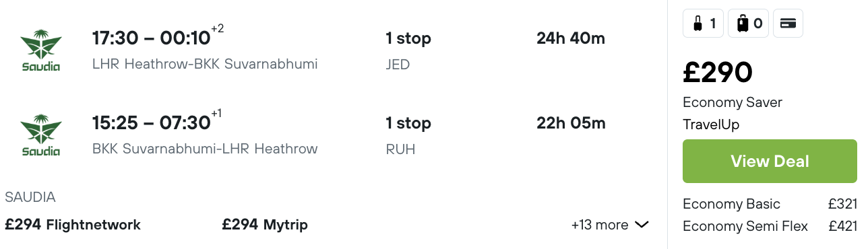Click the checked baggage allowance icon
Screen dimensions: 868x249
[x=748, y=24]
